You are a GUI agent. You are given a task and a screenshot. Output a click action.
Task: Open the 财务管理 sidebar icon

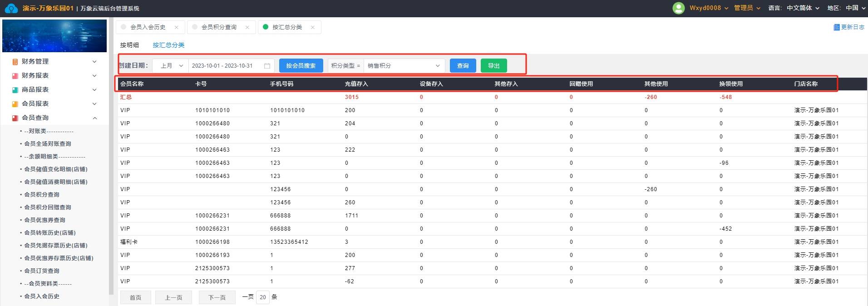[15, 62]
